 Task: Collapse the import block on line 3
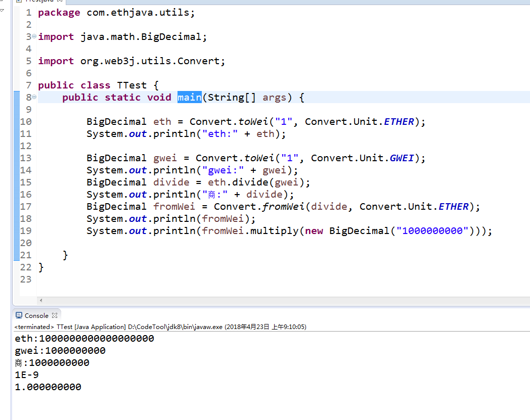(x=34, y=36)
